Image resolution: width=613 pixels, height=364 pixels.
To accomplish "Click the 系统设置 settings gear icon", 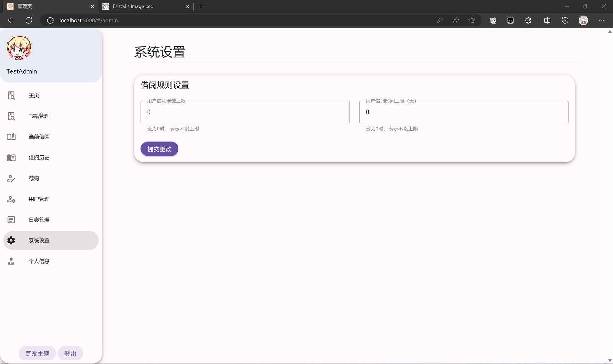I will 11,240.
